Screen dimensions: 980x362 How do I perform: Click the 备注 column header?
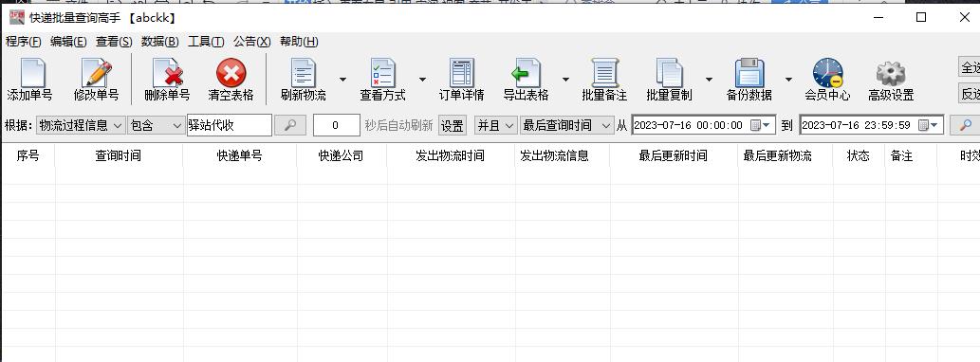tap(911, 156)
